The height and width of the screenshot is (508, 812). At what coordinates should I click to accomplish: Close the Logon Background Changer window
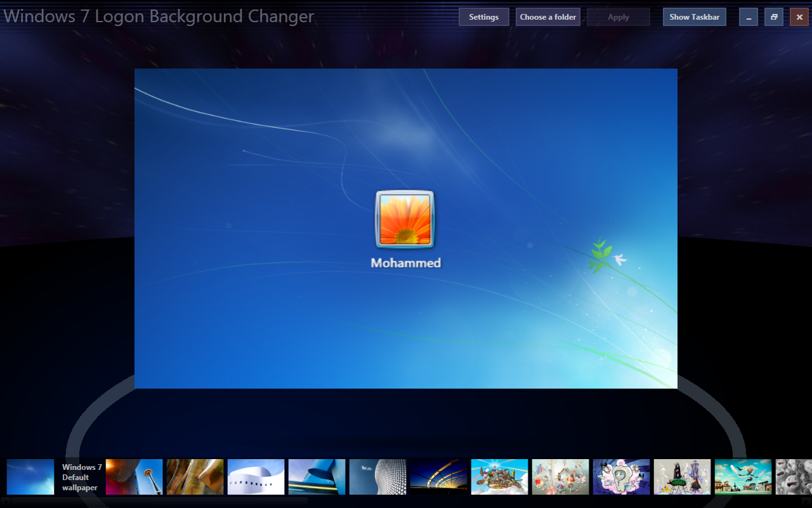coord(799,17)
